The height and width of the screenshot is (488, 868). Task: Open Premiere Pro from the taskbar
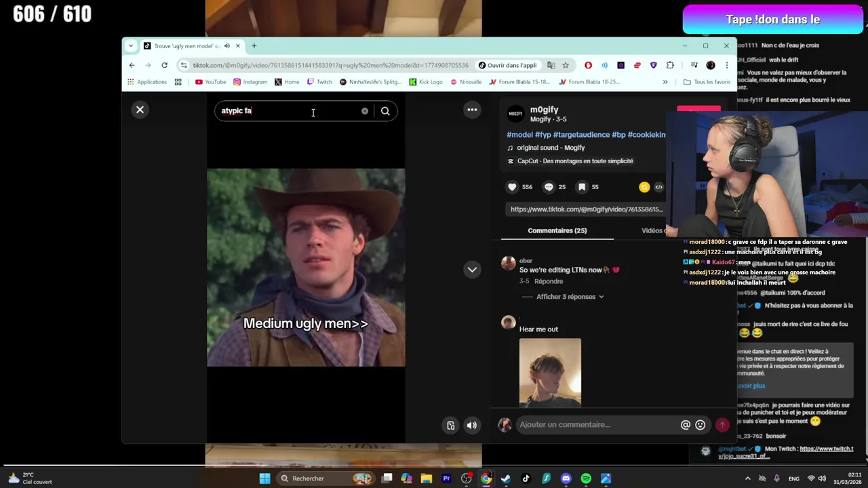coord(446,479)
